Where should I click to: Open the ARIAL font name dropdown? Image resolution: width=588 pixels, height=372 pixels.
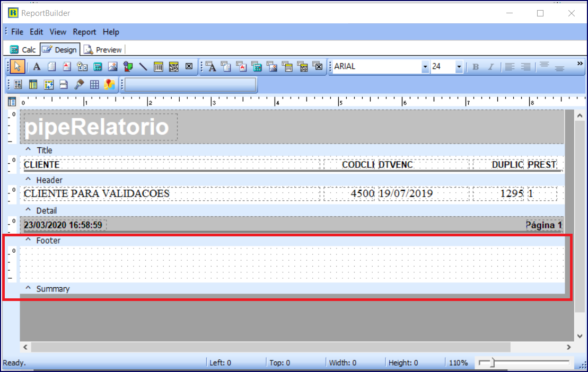[x=425, y=67]
